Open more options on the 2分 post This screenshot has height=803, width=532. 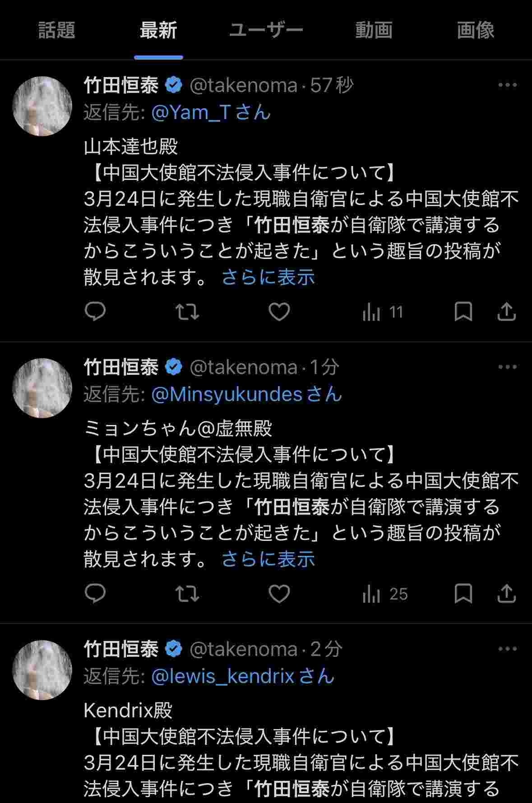(x=507, y=649)
